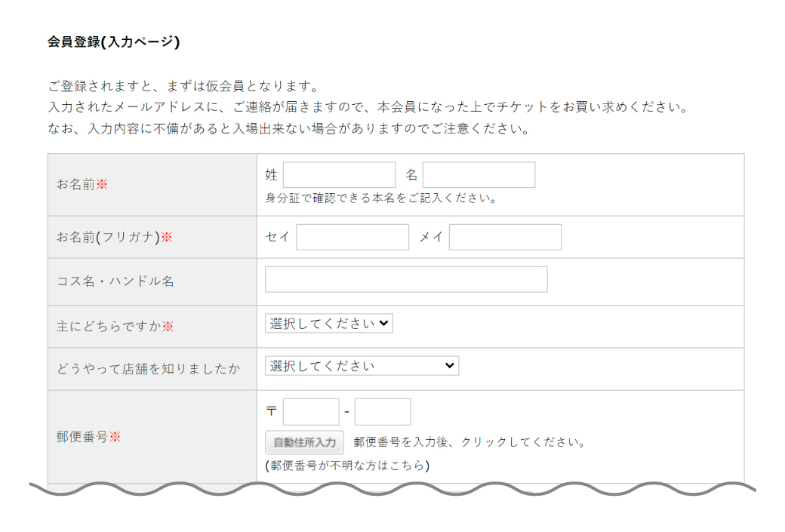Open the どうやって店舗を知りましたか dropdown
785x532 pixels.
(x=361, y=365)
